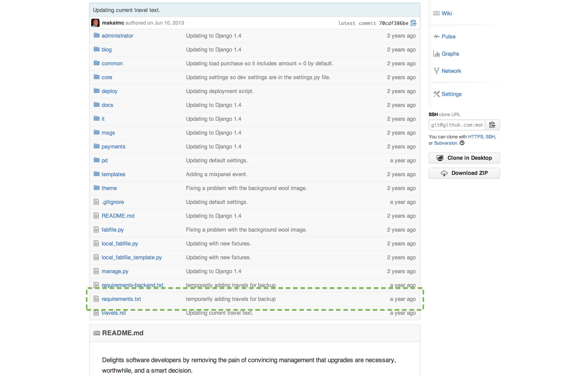Copy the latest commit SHA to clipboard
588x376 pixels.
click(413, 23)
